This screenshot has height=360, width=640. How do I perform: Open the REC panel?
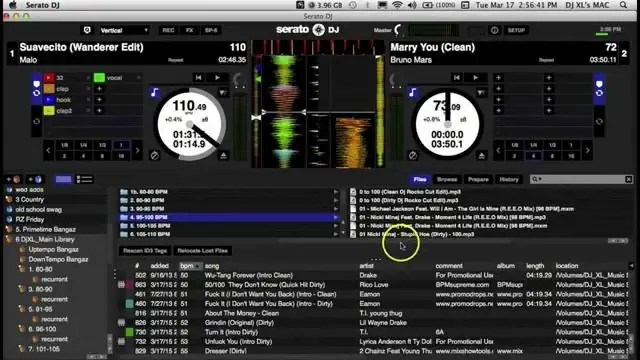[x=168, y=30]
